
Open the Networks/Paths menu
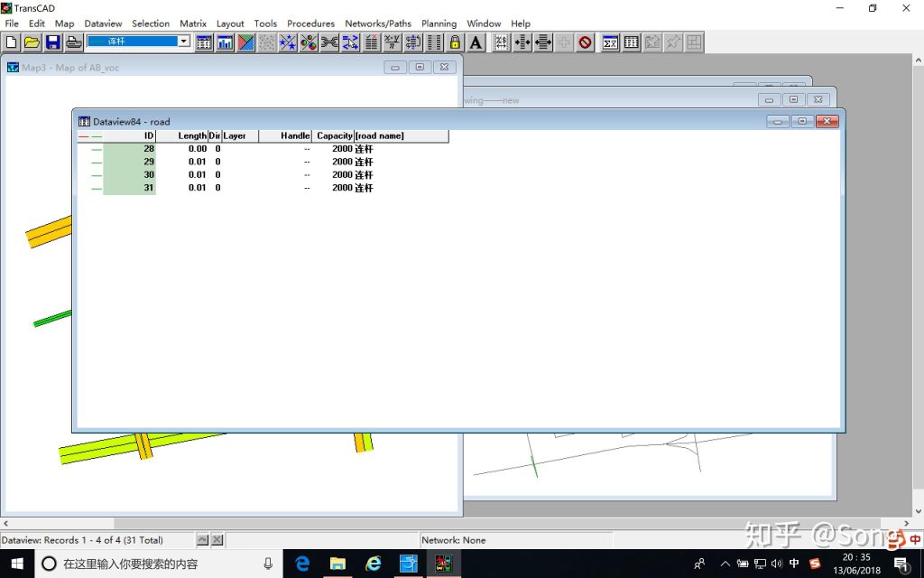pyautogui.click(x=378, y=23)
